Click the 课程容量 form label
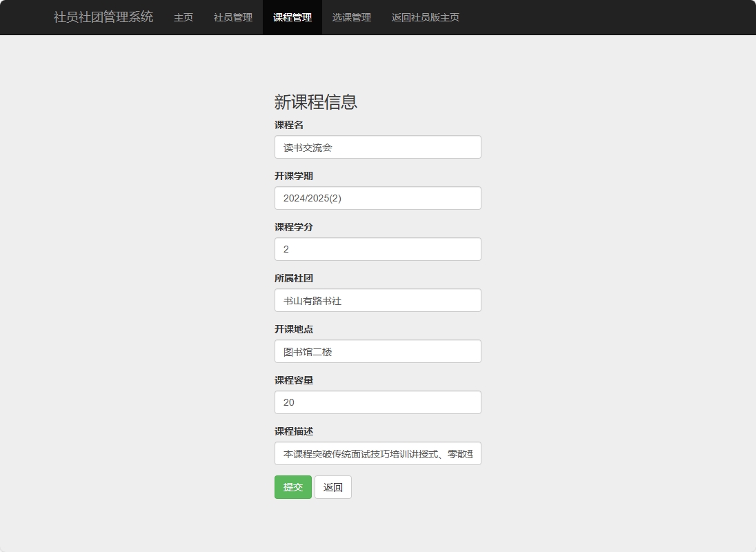Screen dimensions: 756x552 [295, 380]
